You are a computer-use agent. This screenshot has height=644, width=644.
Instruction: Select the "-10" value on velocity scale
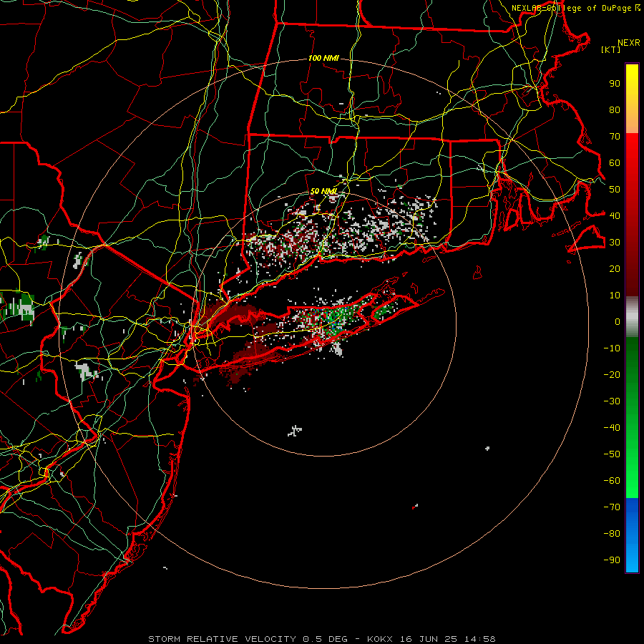click(612, 348)
